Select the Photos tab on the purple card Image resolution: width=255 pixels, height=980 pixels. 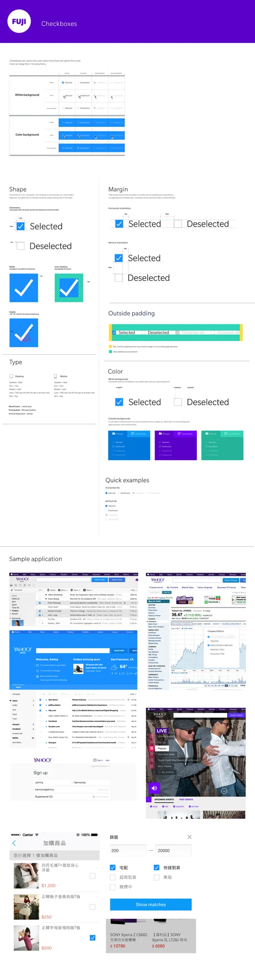(x=165, y=434)
